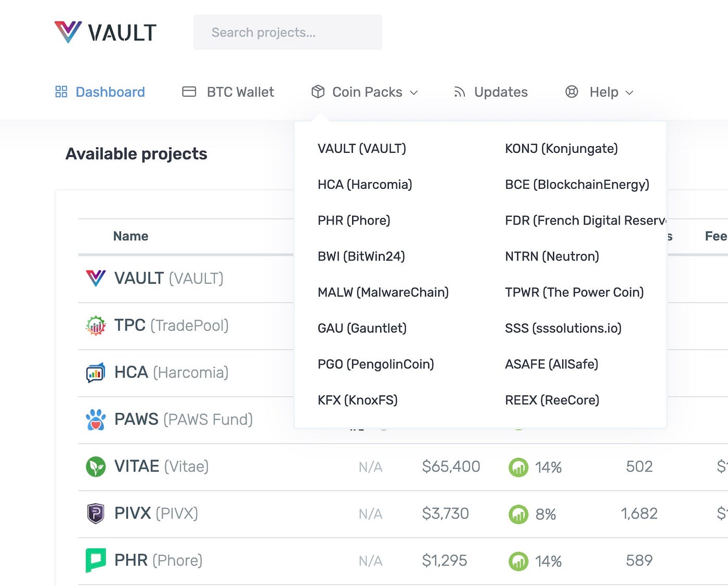Screen dimensions: 728x586
Task: Click the VAULT project row logo
Action: tap(96, 278)
